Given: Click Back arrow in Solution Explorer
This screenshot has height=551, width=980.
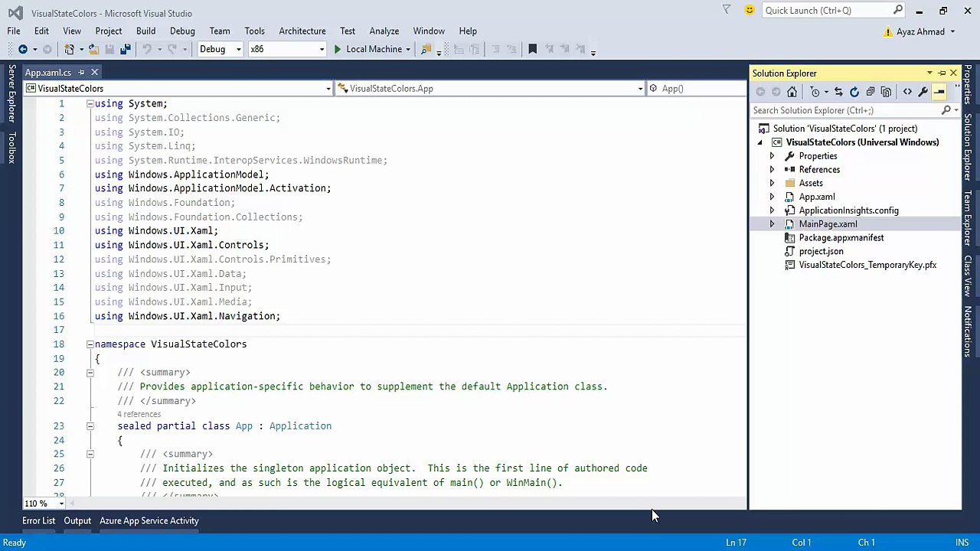Looking at the screenshot, I should pyautogui.click(x=760, y=92).
